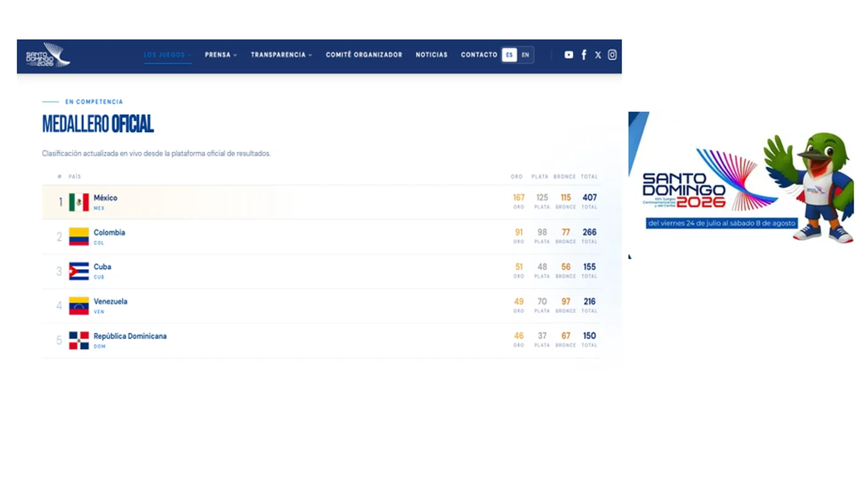The image size is (868, 488).
Task: Open the Comité Organizador menu item
Action: pos(364,55)
